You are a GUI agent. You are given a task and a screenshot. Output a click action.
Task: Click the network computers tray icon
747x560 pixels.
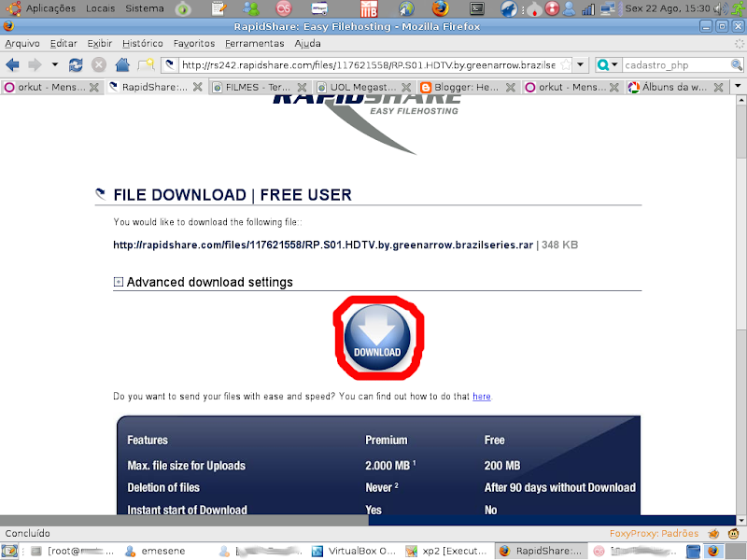coord(609,9)
